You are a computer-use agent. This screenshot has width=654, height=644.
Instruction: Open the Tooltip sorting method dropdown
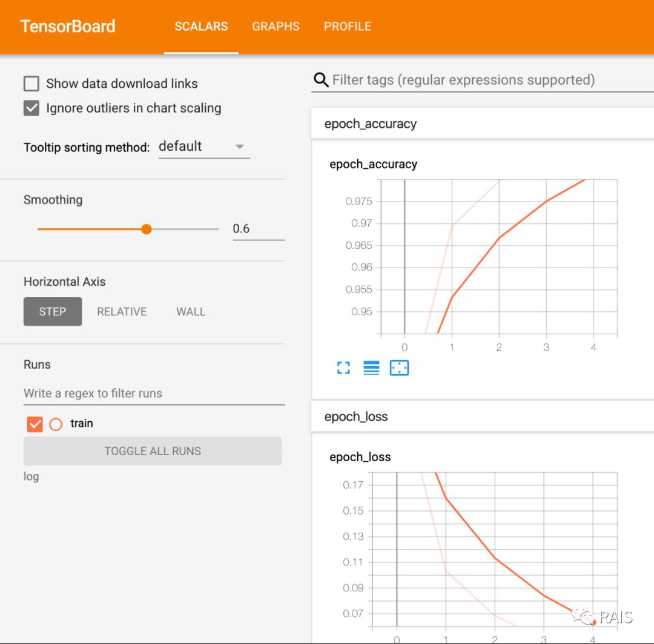pyautogui.click(x=204, y=146)
